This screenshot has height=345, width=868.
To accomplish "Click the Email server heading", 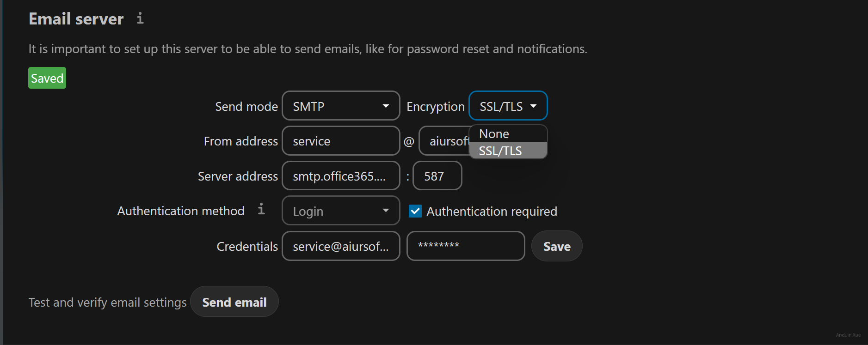I will [76, 19].
